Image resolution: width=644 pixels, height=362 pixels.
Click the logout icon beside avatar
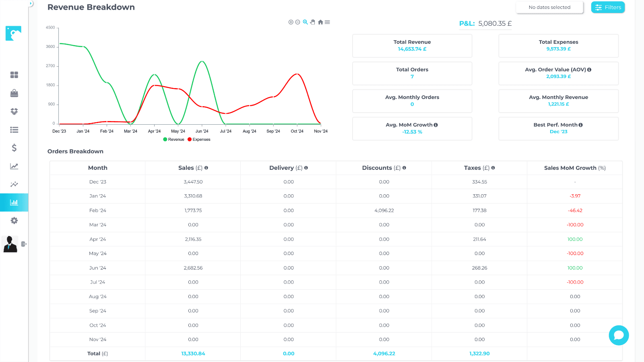[24, 244]
